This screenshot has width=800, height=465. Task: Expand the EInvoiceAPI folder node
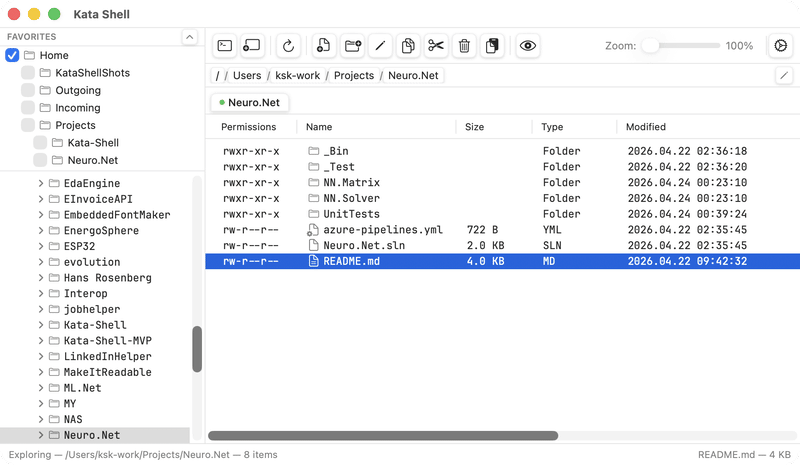(41, 199)
